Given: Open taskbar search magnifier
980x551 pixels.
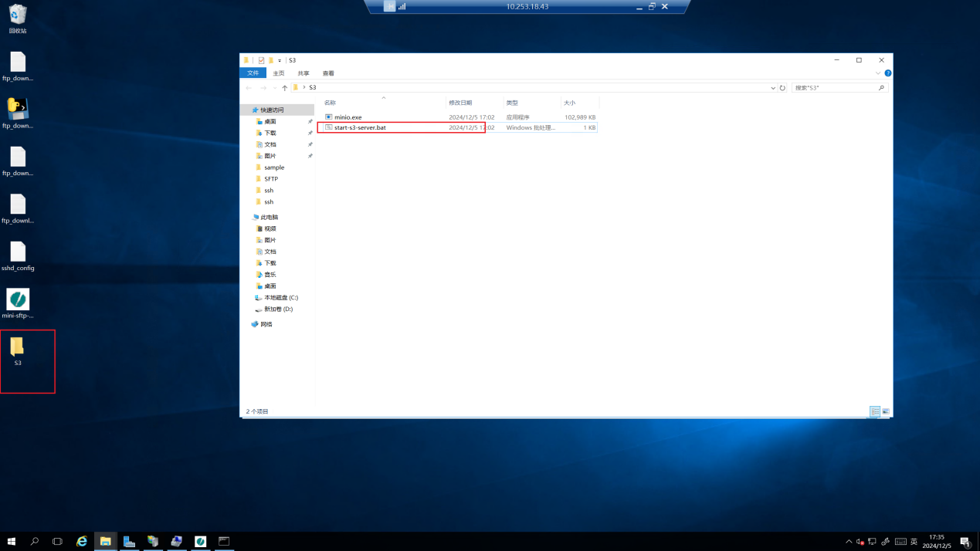Looking at the screenshot, I should [x=35, y=542].
